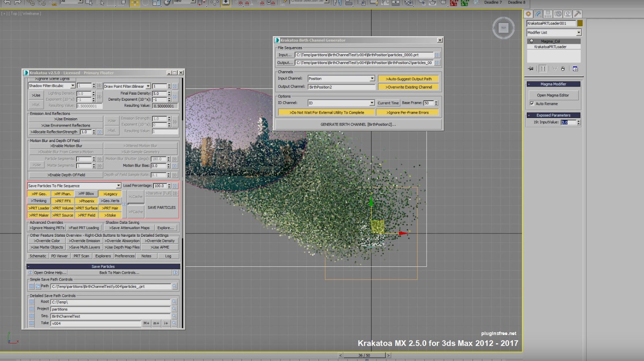Click GENERATE BIRTH CHANNEL button
The width and height of the screenshot is (644, 361).
[358, 124]
